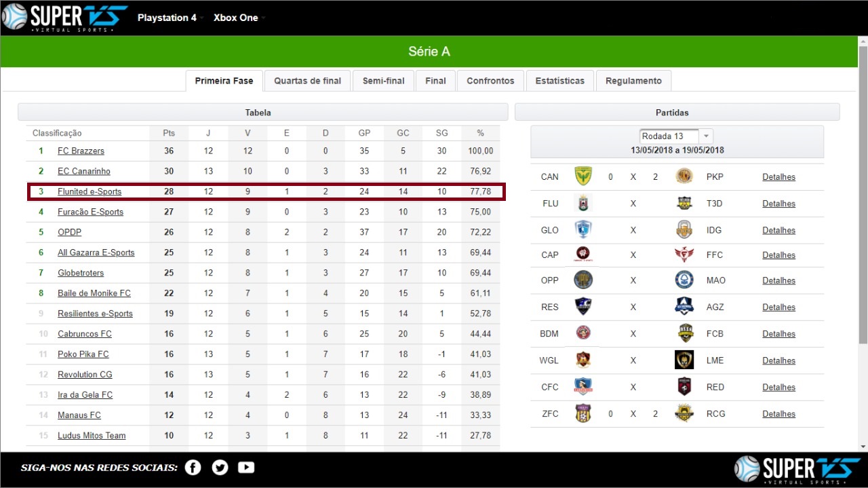Screen dimensions: 868x488
Task: Click the LME team crest icon
Action: point(684,360)
